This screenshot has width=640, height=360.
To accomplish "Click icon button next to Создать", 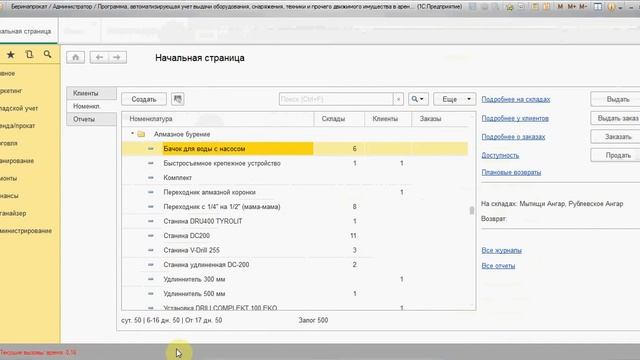I will (178, 99).
